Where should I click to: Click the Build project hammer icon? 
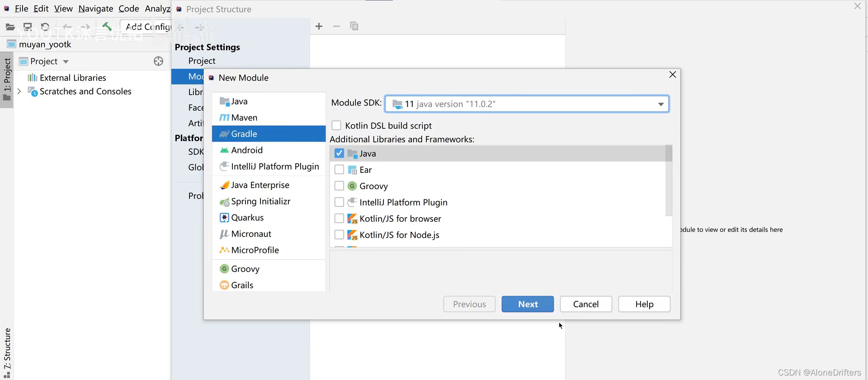[107, 27]
